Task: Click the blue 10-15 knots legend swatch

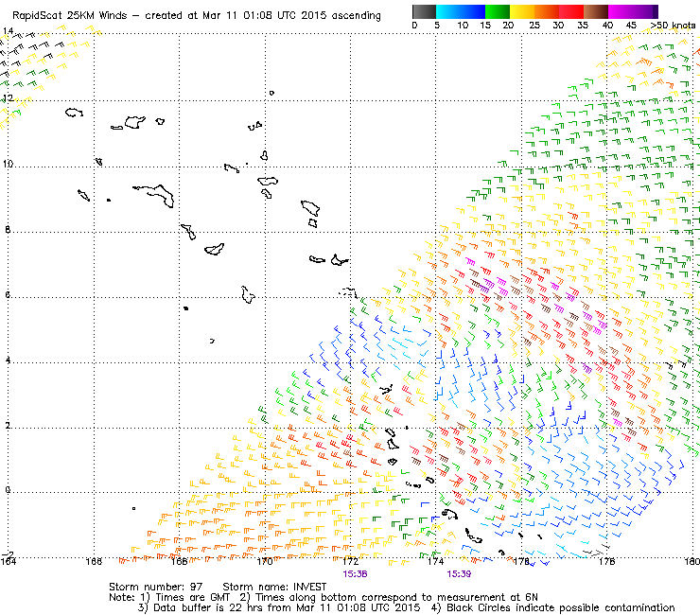Action: click(473, 11)
